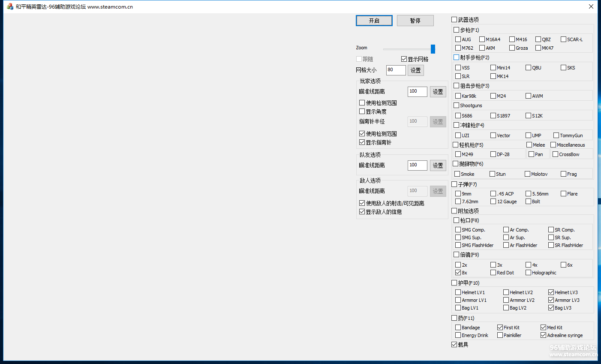Image resolution: width=601 pixels, height=364 pixels.
Task: Toggle the 载具 vehicle checkbox
Action: [454, 345]
